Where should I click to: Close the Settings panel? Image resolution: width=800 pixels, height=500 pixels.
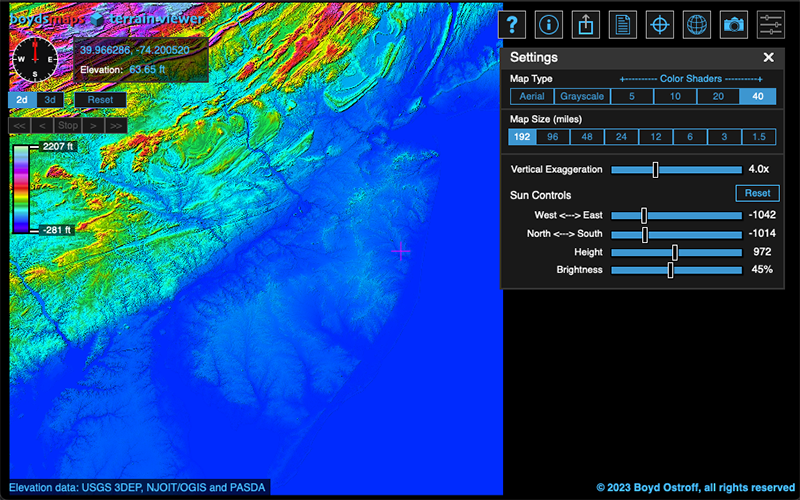[x=768, y=58]
